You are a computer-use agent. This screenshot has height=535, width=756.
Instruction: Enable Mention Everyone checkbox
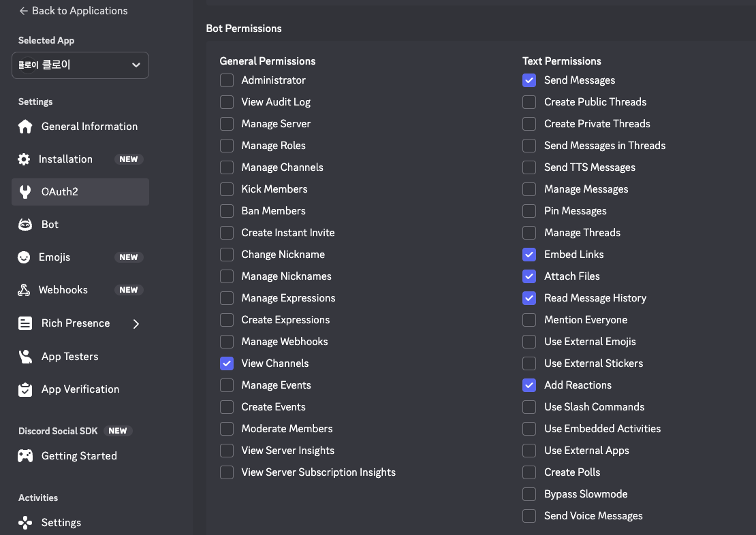(x=529, y=320)
